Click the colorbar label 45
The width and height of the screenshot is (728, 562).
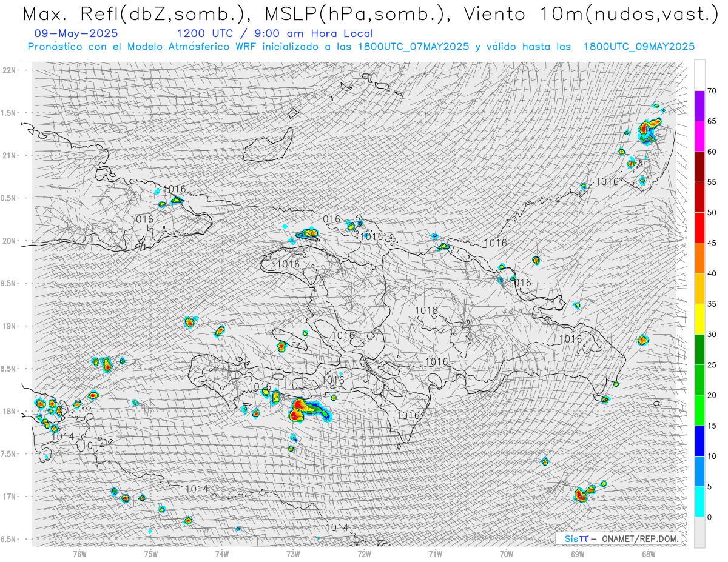pos(712,243)
